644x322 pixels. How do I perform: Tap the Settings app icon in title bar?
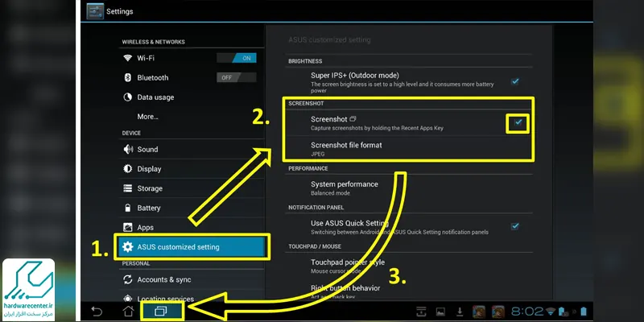pyautogui.click(x=95, y=11)
